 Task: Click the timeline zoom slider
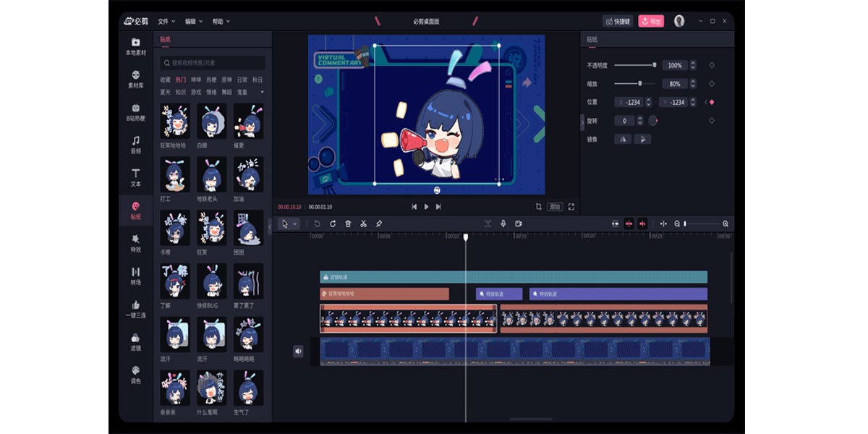(702, 224)
